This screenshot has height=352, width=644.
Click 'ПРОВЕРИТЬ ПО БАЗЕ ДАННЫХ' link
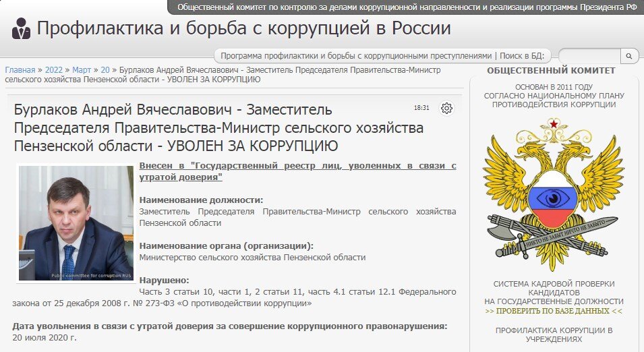tap(554, 311)
